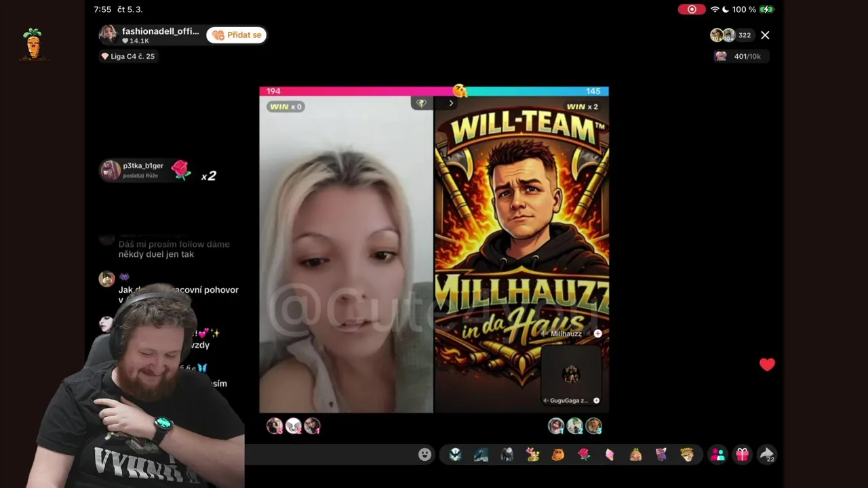Screen dimensions: 868x488
Task: Open the right team's top supporter
Action: pos(556,426)
